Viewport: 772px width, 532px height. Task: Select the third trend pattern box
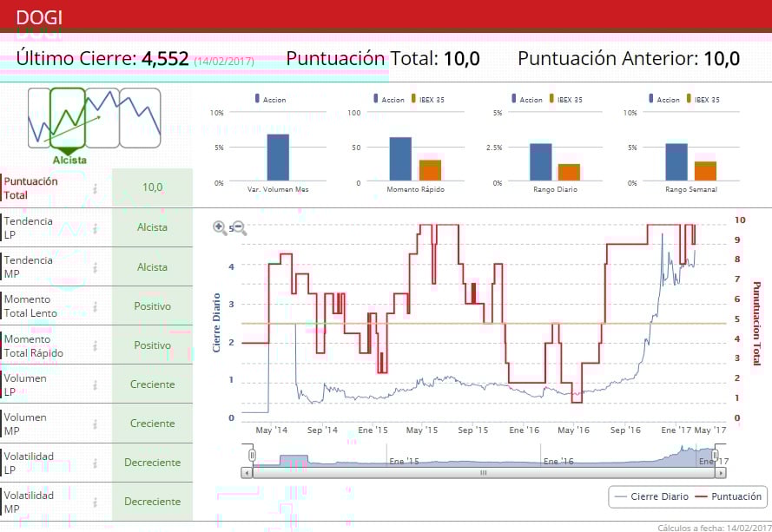(102, 118)
